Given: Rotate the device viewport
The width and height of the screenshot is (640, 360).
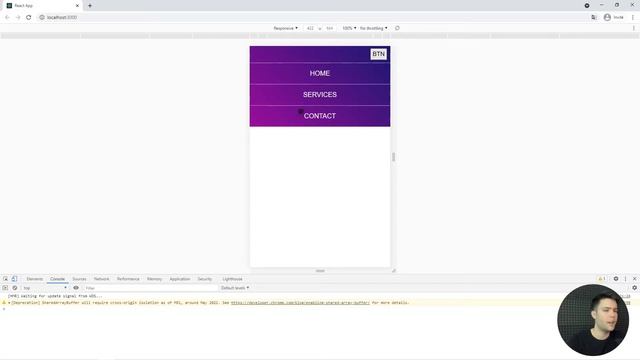Looking at the screenshot, I should click(x=397, y=28).
